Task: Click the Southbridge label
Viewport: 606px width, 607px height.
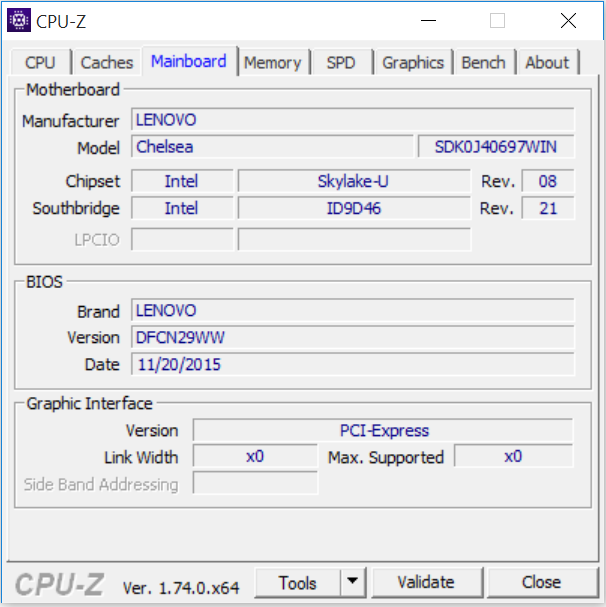Action: [x=76, y=209]
